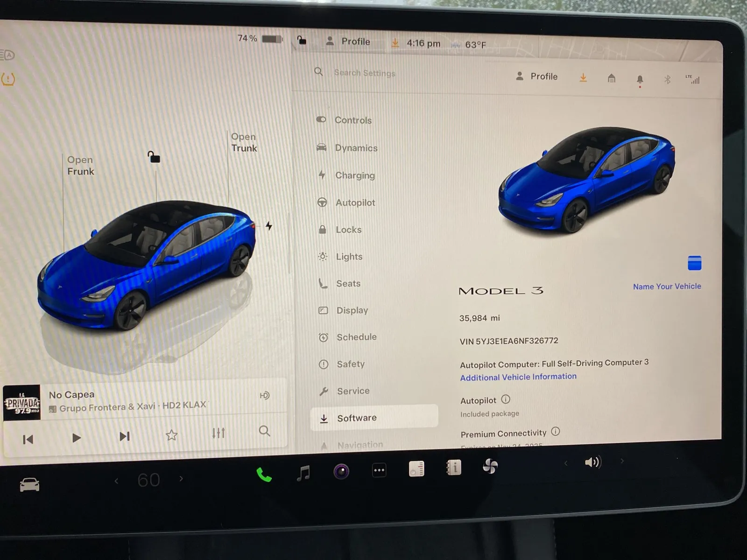This screenshot has width=747, height=560.
Task: Open the all apps three-dots launcher
Action: (x=379, y=470)
